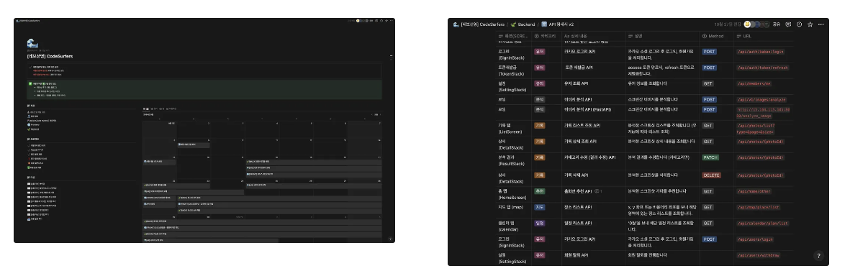Click the /api/members/me URL cell

point(754,83)
